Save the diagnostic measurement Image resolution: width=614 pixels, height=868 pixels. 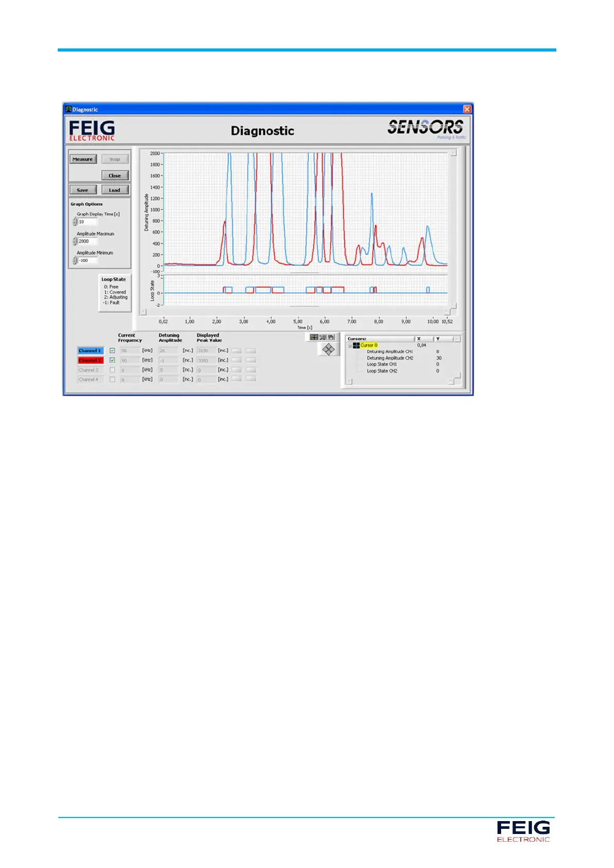tap(83, 190)
